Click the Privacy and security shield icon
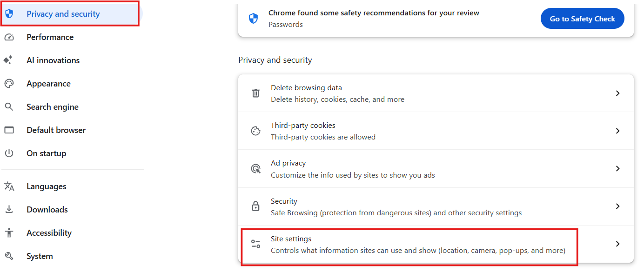Screen dimensions: 644x272 pyautogui.click(x=9, y=14)
